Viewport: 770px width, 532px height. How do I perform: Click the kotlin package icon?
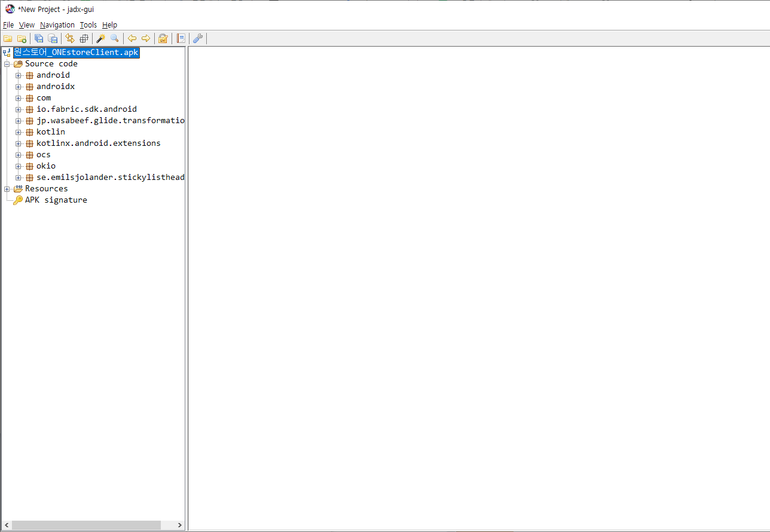29,132
